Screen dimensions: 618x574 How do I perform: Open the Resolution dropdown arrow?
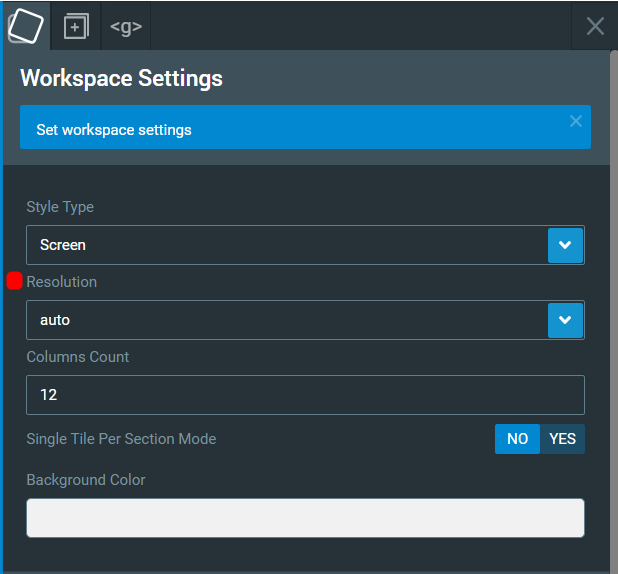[x=565, y=320]
